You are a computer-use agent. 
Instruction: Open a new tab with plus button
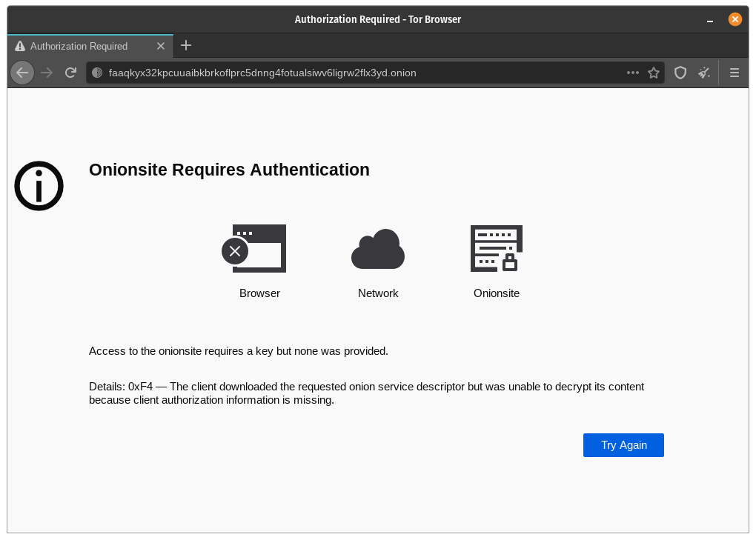click(x=185, y=45)
